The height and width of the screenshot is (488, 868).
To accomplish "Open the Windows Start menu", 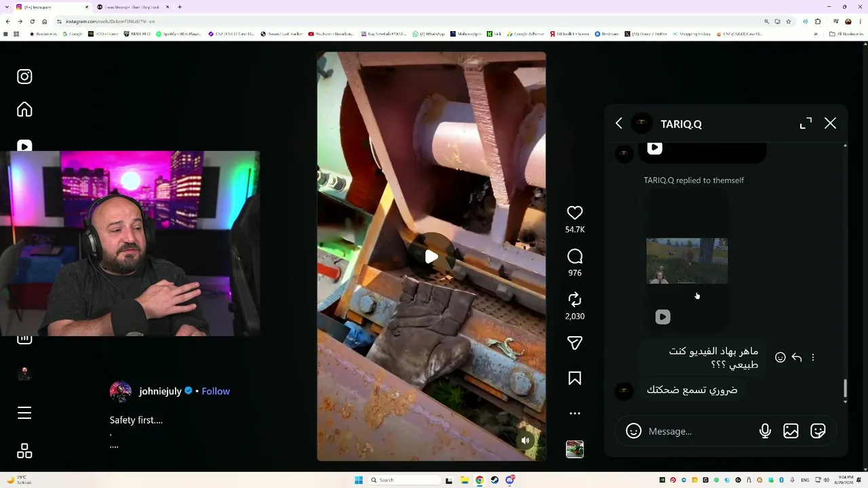I will tap(359, 480).
